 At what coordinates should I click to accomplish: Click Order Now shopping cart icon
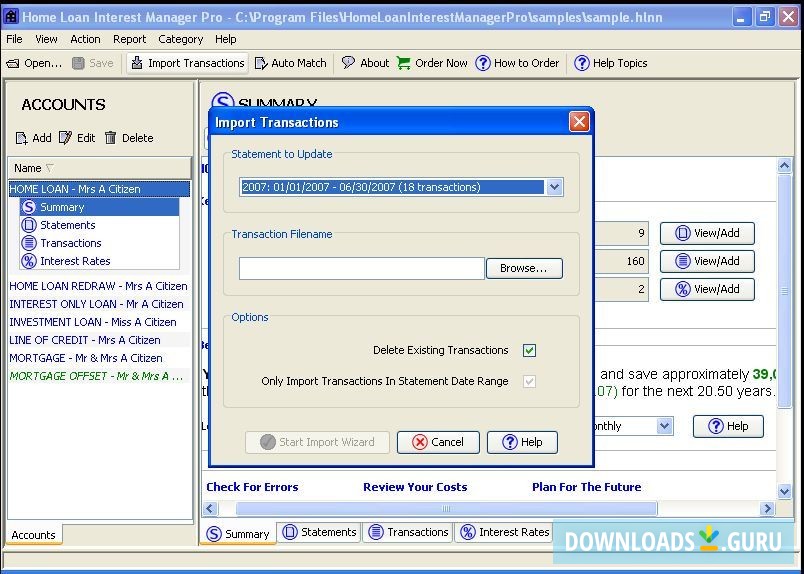pos(404,63)
